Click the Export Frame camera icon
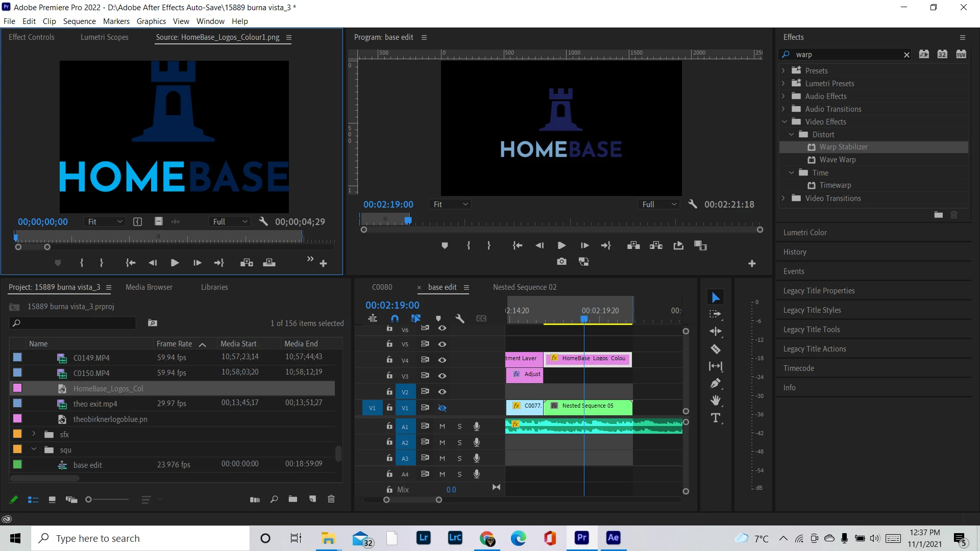980x551 pixels. [561, 262]
